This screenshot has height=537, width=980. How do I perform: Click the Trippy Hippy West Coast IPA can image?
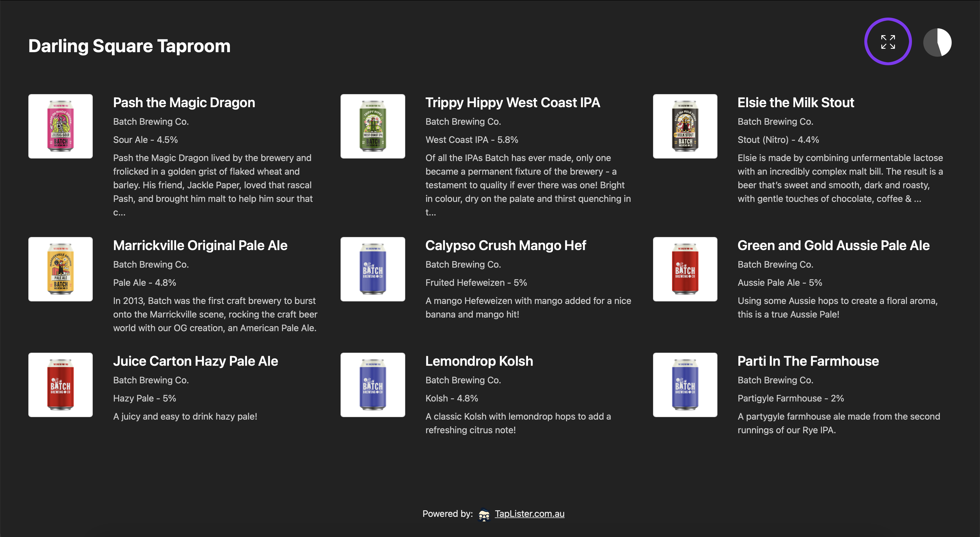pos(373,126)
